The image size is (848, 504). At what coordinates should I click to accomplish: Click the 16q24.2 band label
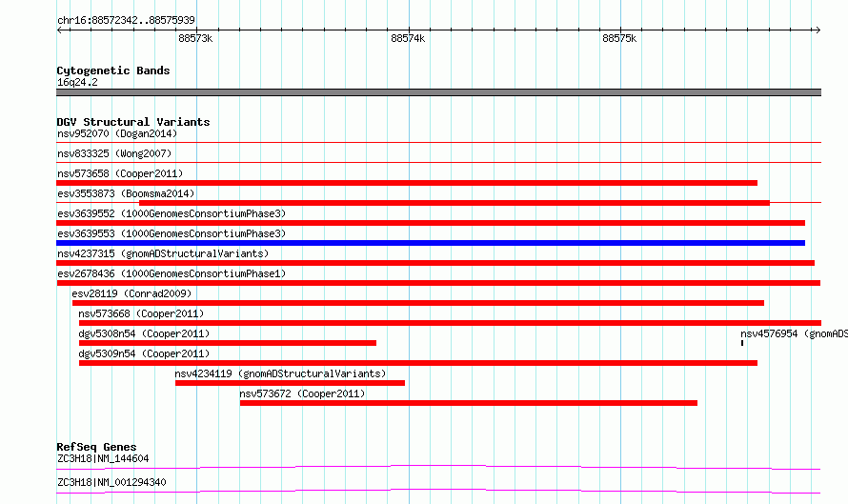pyautogui.click(x=77, y=82)
